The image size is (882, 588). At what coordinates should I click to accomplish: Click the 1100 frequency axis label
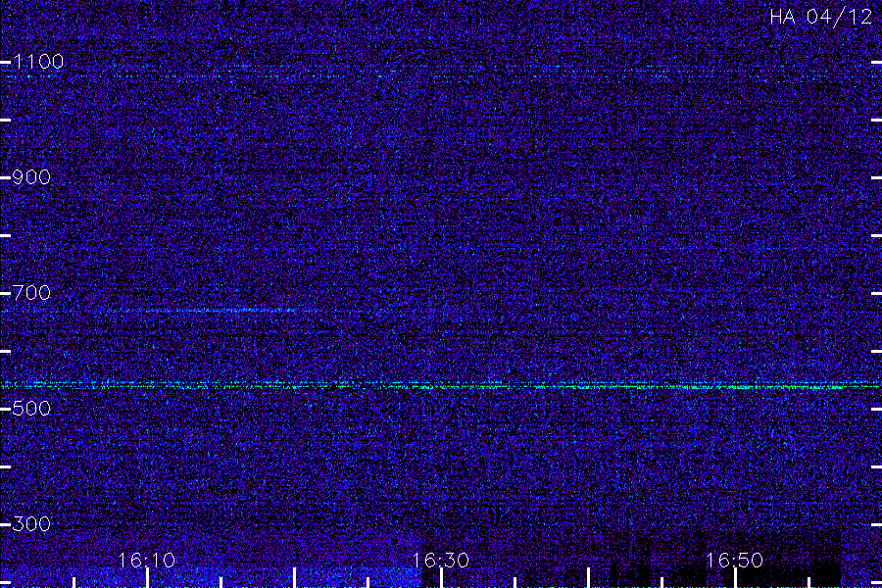click(38, 62)
